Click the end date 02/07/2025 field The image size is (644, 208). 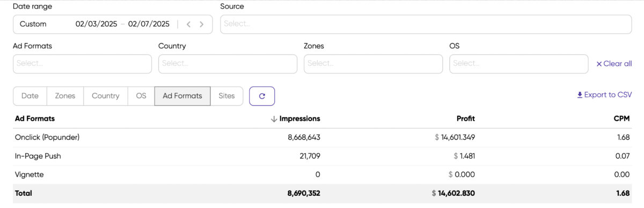(149, 24)
